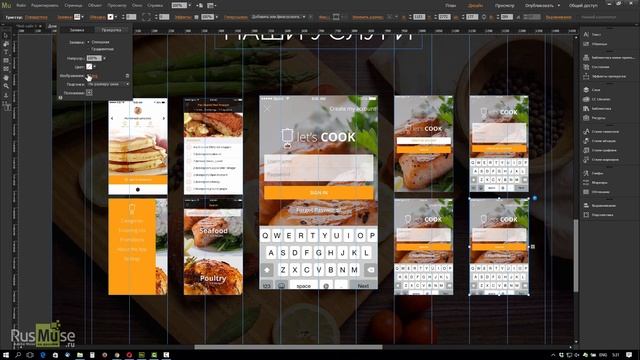This screenshot has width=640, height=360.
Task: Open the stroke swatch dropdown in control bar
Action: 116,17
